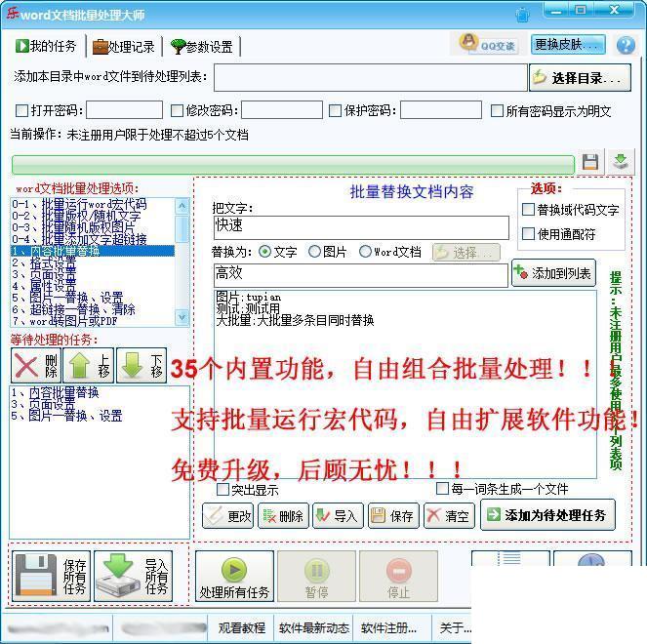This screenshot has height=644, width=647.
Task: Save all tasks with 保存所有任务
Action: pos(51,576)
